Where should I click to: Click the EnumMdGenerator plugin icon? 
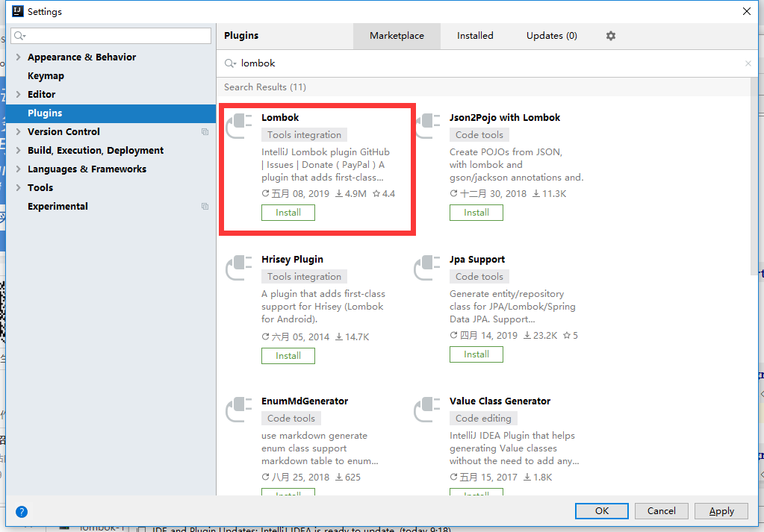click(x=239, y=410)
